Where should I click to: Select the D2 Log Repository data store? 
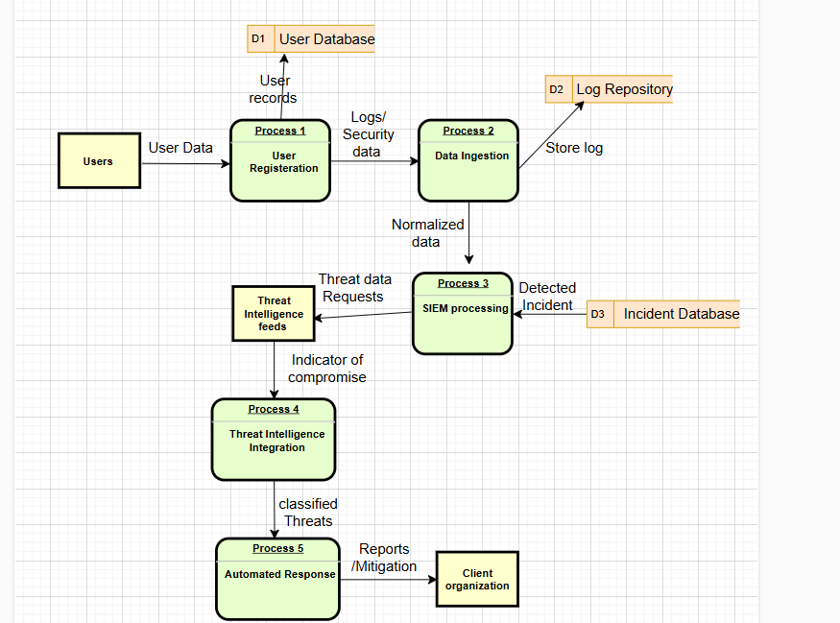pyautogui.click(x=609, y=89)
